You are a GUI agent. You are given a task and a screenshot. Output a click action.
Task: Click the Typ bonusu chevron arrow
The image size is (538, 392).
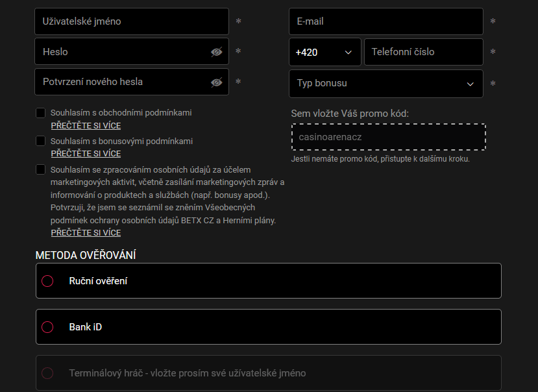pyautogui.click(x=471, y=84)
